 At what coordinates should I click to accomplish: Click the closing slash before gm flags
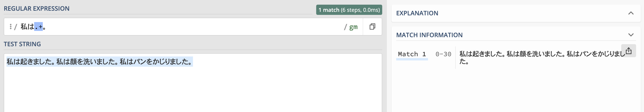(345, 27)
